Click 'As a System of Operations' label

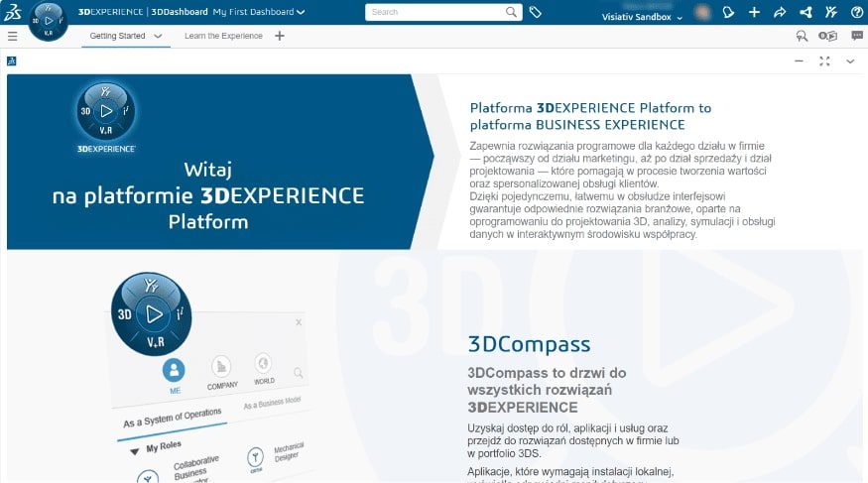[x=173, y=418]
